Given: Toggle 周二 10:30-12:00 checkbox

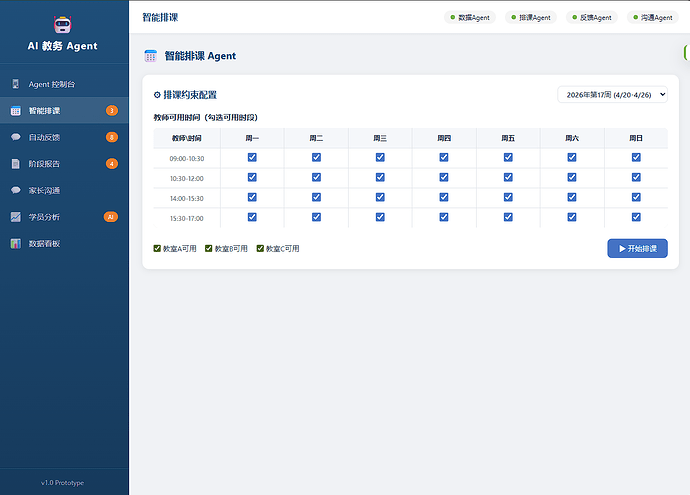Looking at the screenshot, I should [x=316, y=177].
